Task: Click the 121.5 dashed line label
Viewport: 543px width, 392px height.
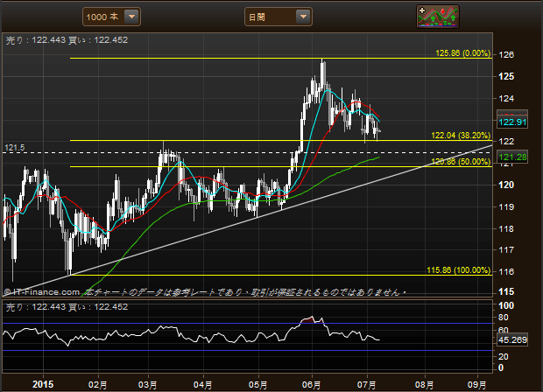Action: point(15,148)
